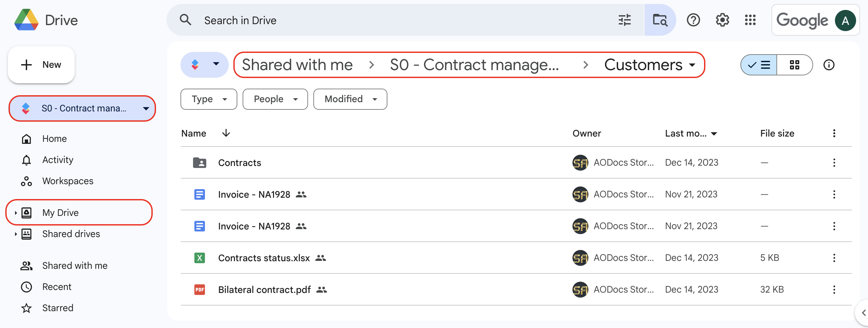Open more actions for Contracts status.xlsx
Image resolution: width=868 pixels, height=328 pixels.
click(834, 258)
